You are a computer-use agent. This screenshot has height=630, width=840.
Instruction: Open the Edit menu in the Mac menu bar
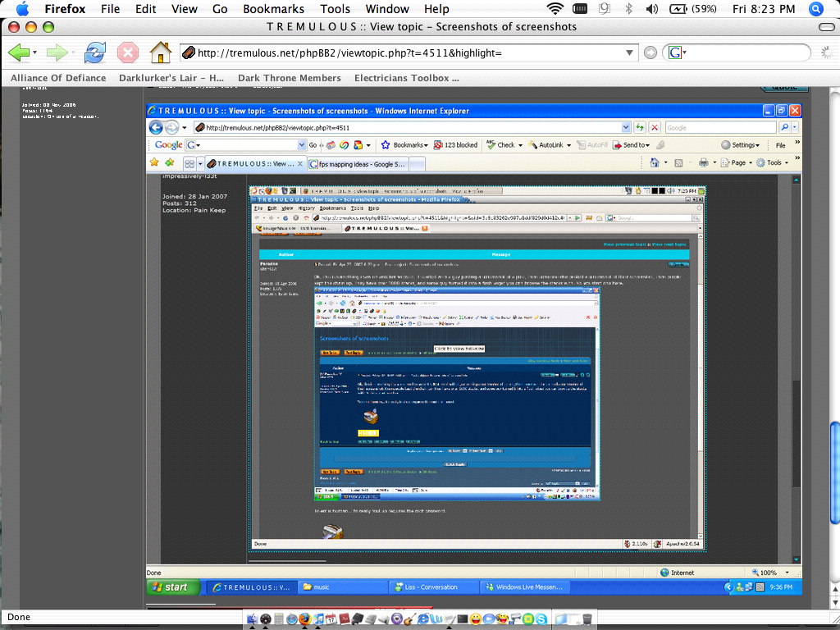[146, 8]
